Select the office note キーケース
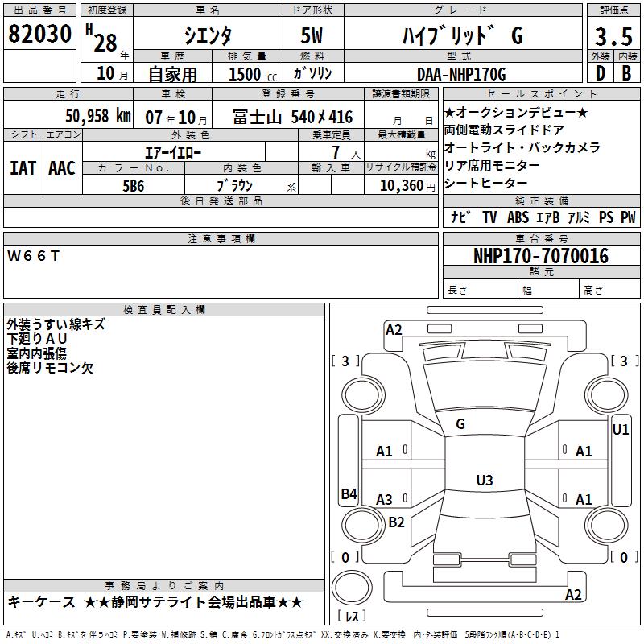This screenshot has width=644, height=644. coord(42,602)
